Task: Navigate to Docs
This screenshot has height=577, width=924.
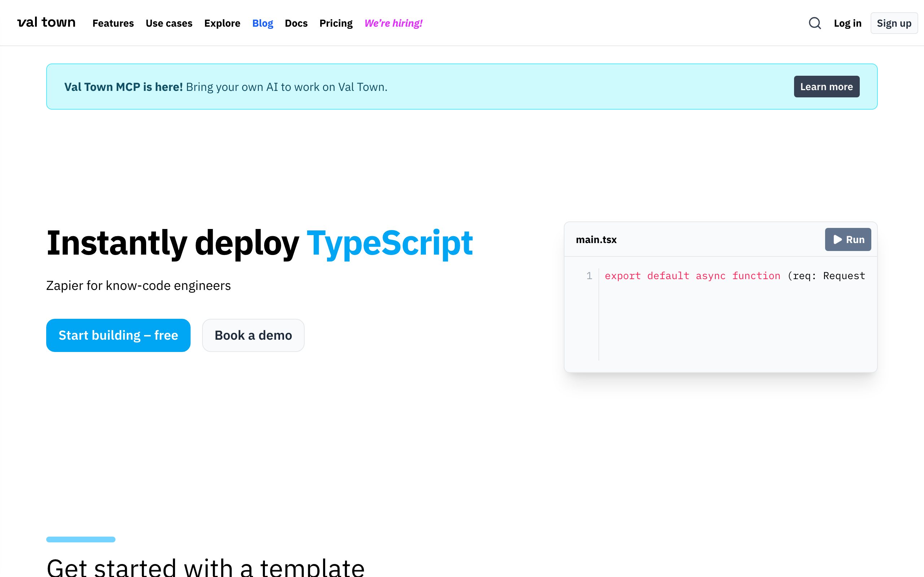Action: [x=296, y=23]
